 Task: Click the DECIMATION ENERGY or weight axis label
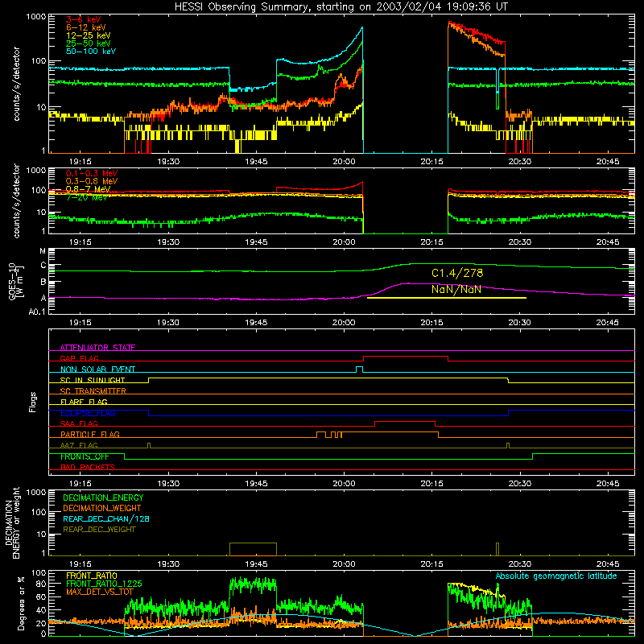12,523
